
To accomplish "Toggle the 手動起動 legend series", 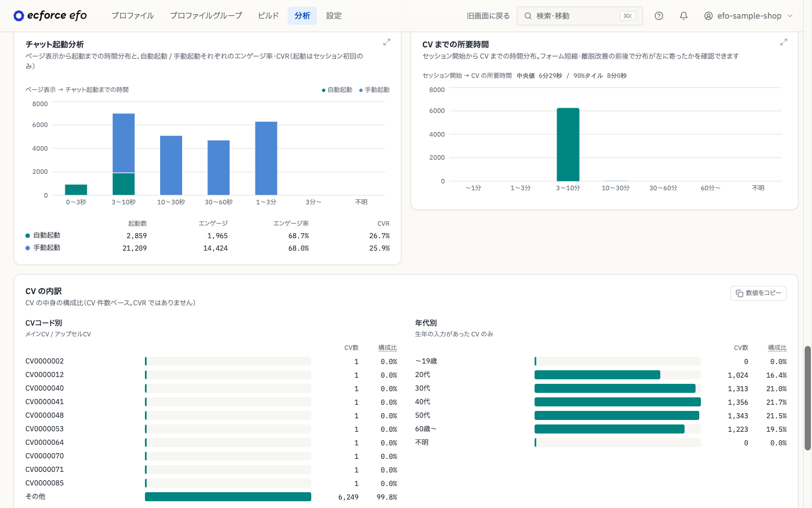I will pos(374,90).
